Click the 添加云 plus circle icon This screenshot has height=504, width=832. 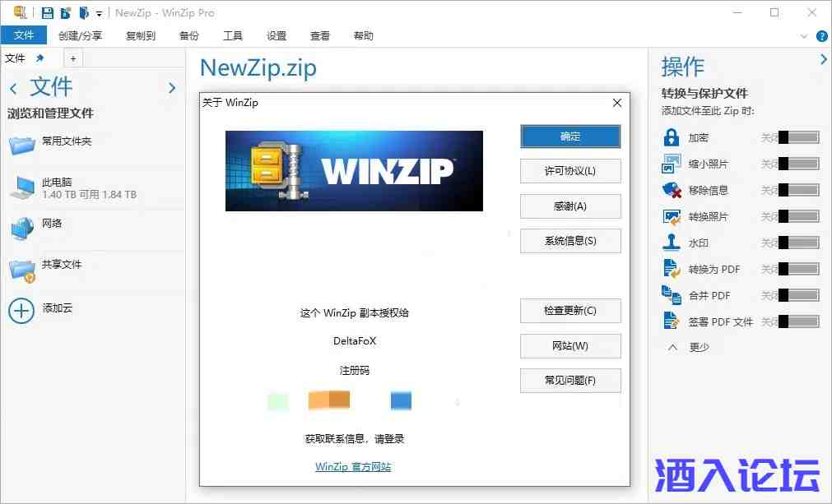click(x=21, y=311)
